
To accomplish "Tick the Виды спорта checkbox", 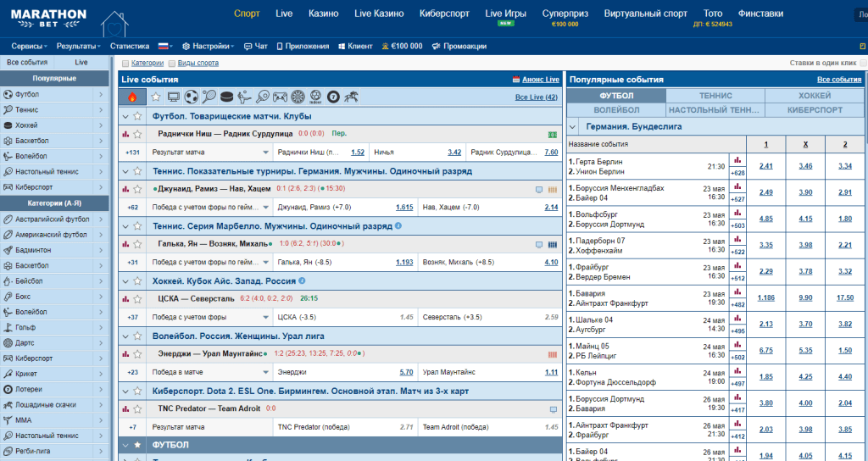I will 172,63.
